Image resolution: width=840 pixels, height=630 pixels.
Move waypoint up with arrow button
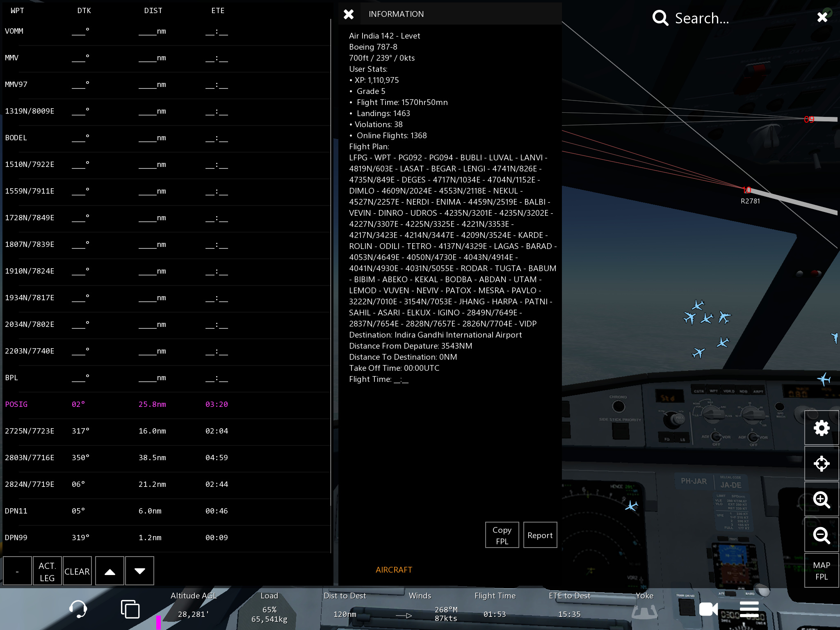110,571
